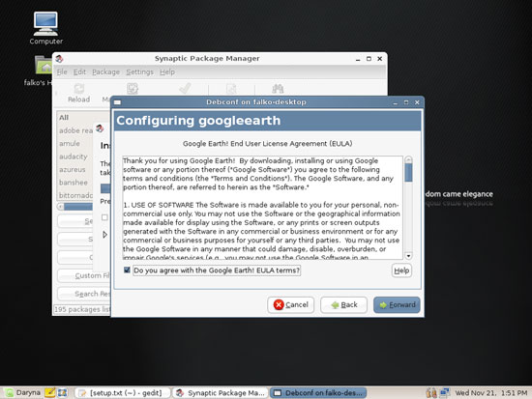Click the clock showing Wed Nov 21
The height and width of the screenshot is (399, 532).
pos(491,393)
